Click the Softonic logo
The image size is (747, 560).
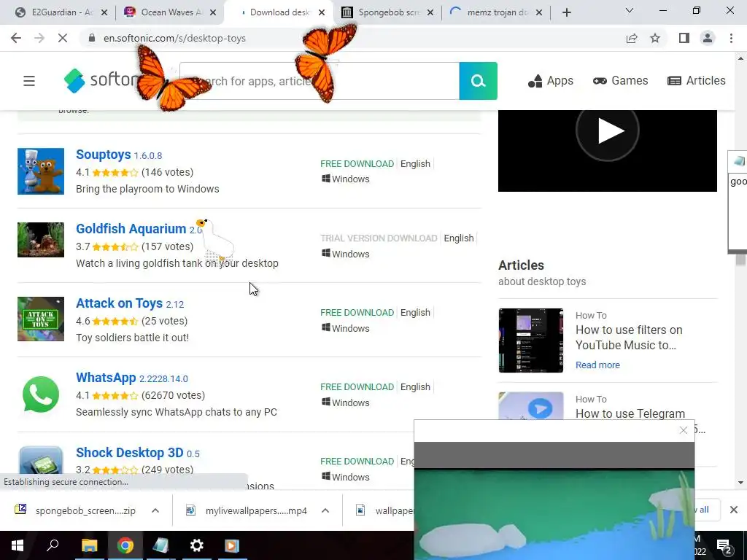coord(102,80)
